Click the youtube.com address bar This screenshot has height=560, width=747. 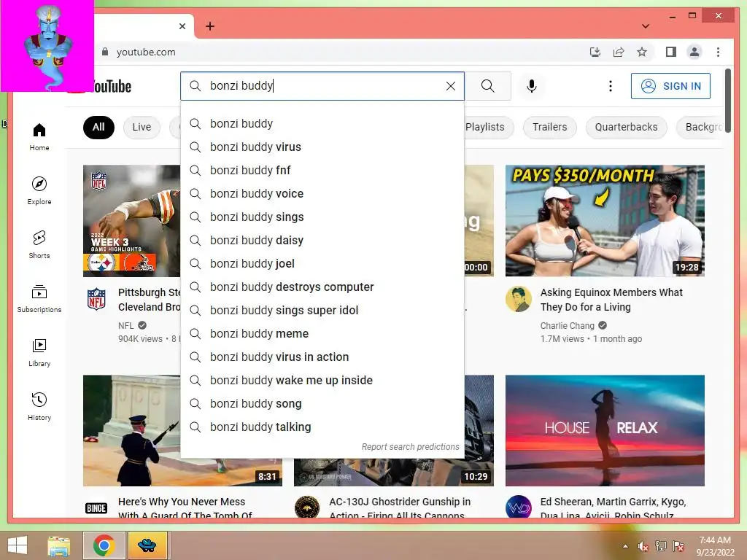pyautogui.click(x=146, y=52)
